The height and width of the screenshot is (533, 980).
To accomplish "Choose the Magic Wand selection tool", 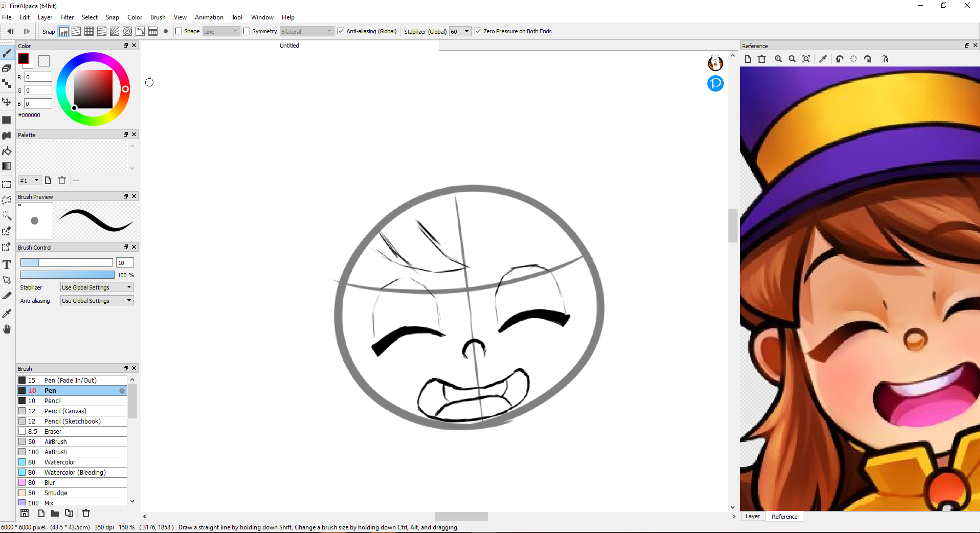I will 7,215.
